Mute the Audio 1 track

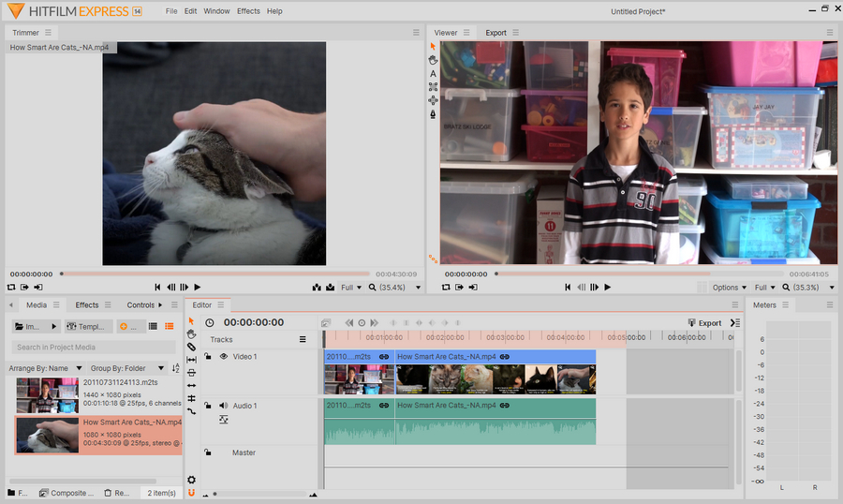[224, 406]
